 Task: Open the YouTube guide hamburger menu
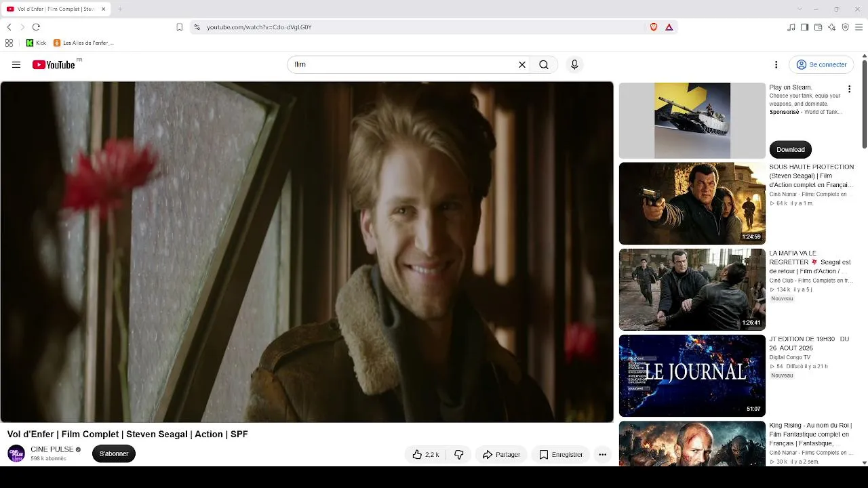tap(16, 64)
